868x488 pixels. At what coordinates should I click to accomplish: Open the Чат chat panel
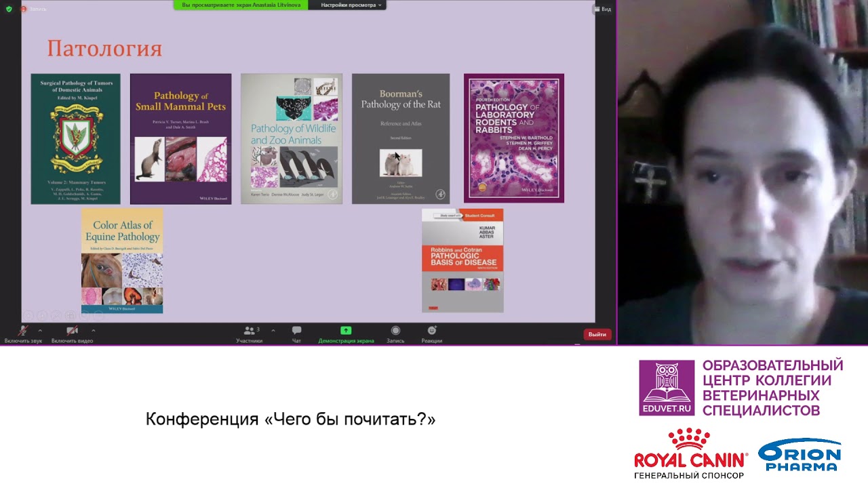tap(296, 334)
